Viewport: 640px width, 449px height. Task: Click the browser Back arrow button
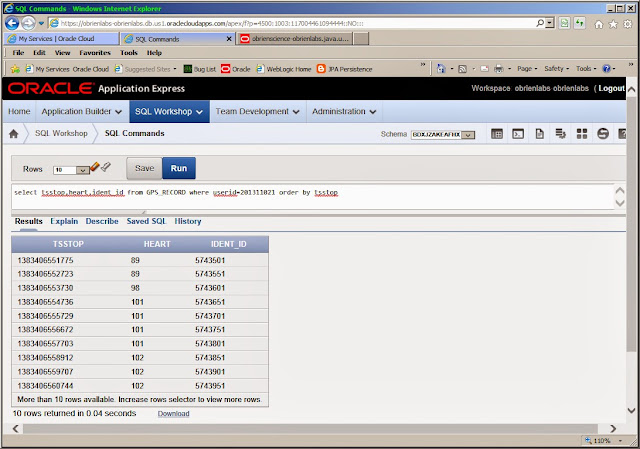coord(12,24)
